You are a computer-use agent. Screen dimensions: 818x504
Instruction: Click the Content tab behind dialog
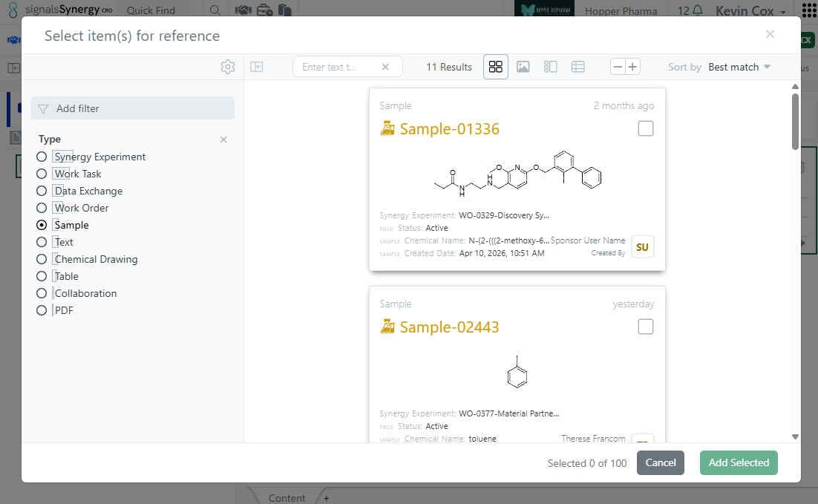pyautogui.click(x=287, y=498)
